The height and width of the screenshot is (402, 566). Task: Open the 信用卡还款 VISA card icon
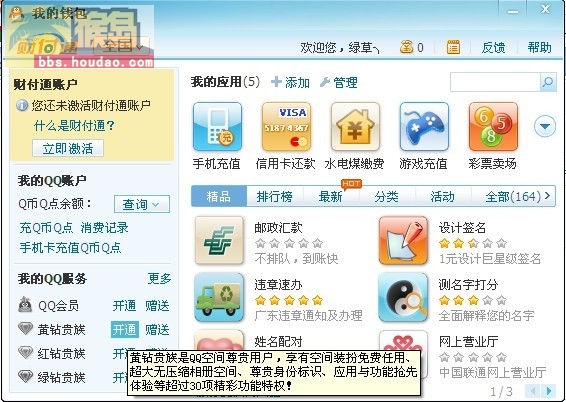point(286,126)
